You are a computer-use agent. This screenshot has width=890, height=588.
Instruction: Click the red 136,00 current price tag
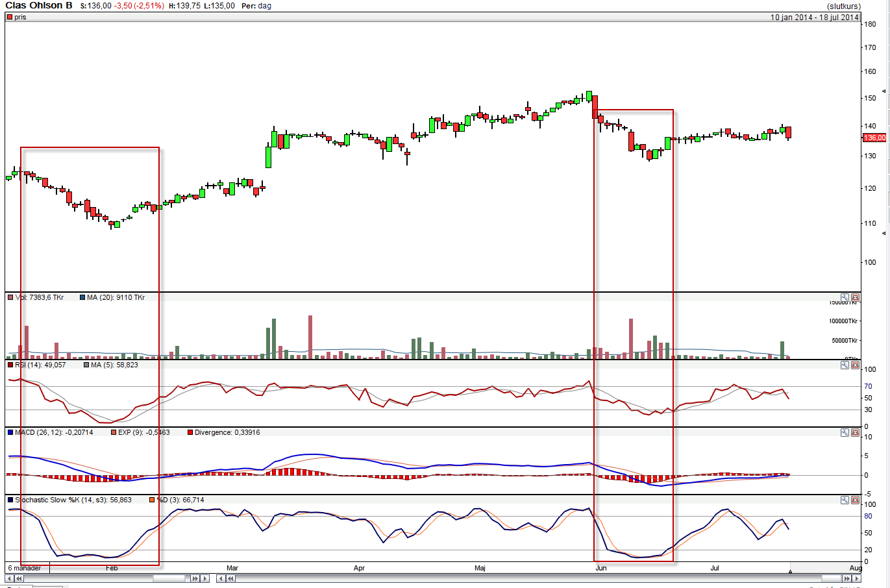(874, 138)
